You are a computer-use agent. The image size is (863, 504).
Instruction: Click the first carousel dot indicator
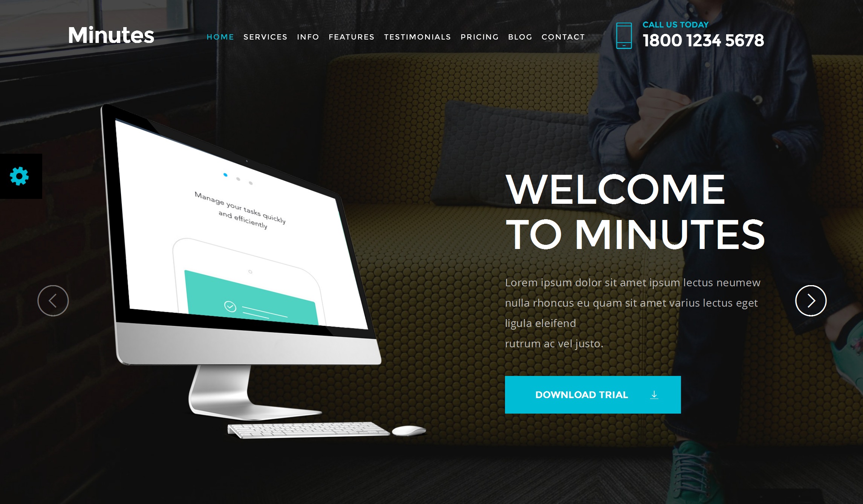[226, 173]
